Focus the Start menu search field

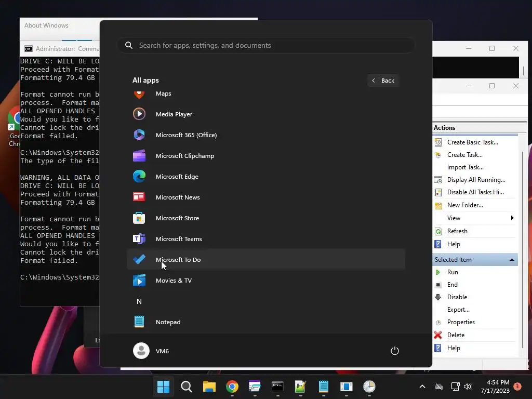pyautogui.click(x=265, y=45)
